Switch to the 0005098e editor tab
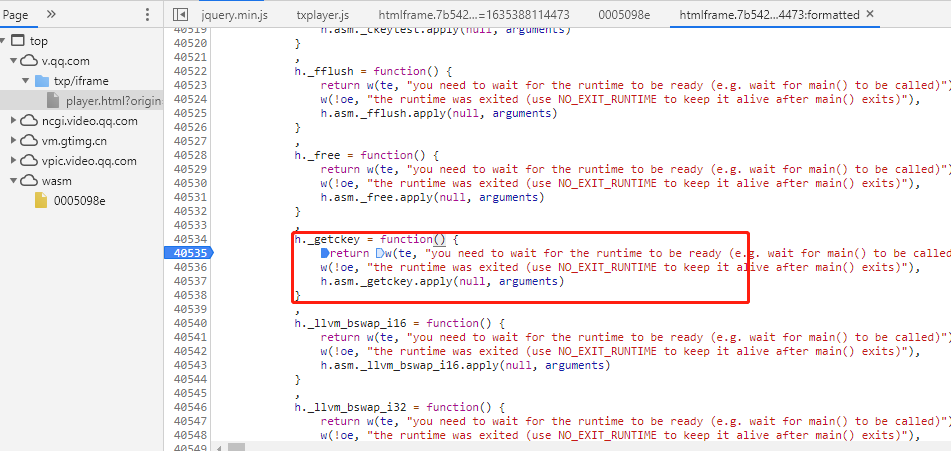The image size is (951, 451). coord(624,15)
